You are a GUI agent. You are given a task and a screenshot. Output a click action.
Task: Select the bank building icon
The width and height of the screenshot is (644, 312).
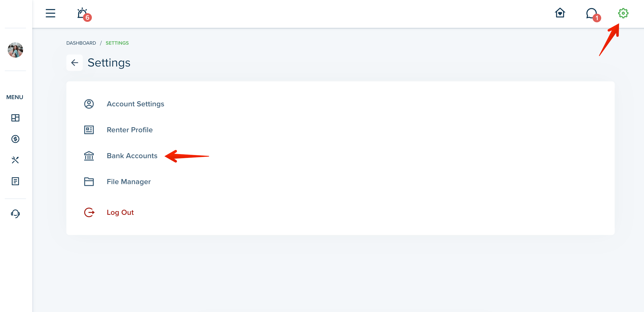(x=89, y=156)
